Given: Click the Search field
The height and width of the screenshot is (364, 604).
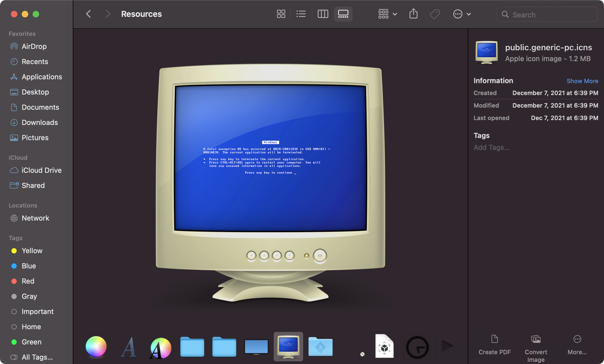Looking at the screenshot, I should [546, 14].
